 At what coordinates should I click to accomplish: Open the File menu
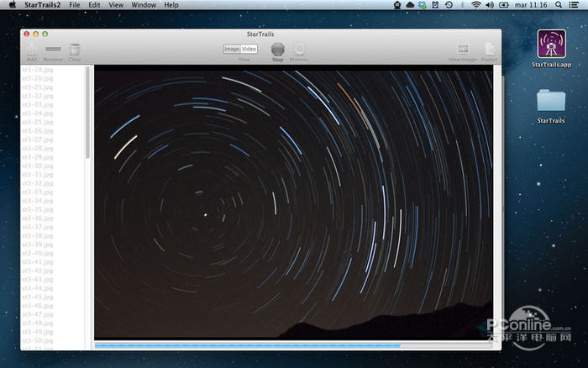75,5
